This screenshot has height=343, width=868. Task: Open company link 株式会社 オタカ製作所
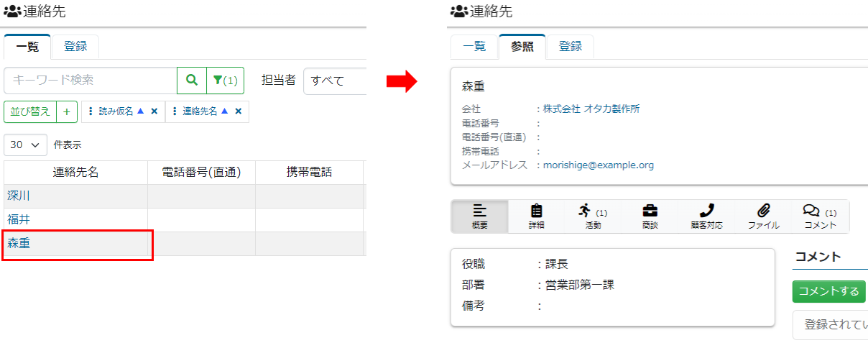point(591,109)
